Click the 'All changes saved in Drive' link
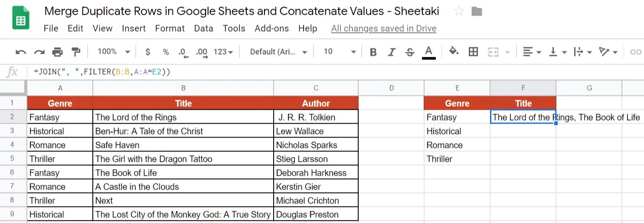The image size is (644, 223). coord(383,28)
